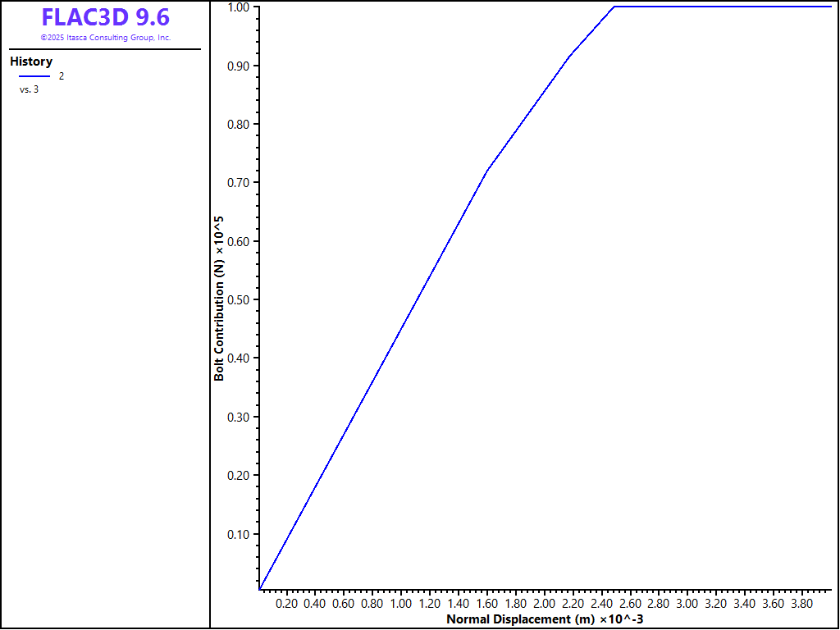The image size is (840, 630).
Task: Click the 1.00 tick label on y-axis
Action: (237, 7)
